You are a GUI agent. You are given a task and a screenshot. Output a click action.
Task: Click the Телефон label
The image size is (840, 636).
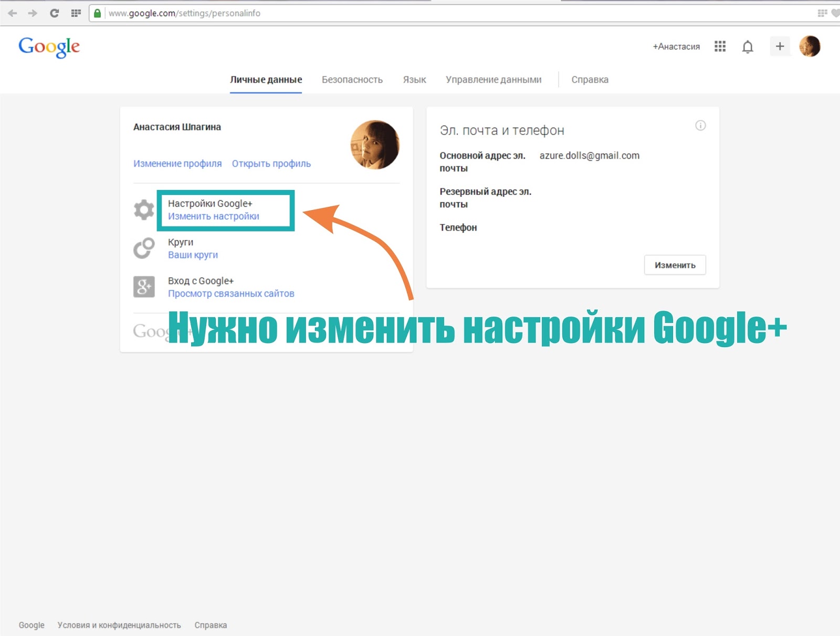click(458, 227)
